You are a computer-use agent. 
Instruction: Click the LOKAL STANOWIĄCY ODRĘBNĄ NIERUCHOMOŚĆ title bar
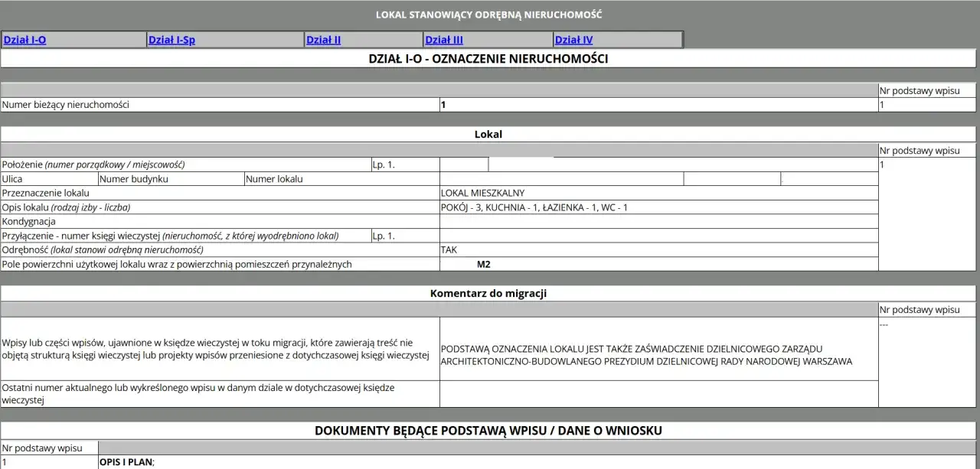point(489,14)
